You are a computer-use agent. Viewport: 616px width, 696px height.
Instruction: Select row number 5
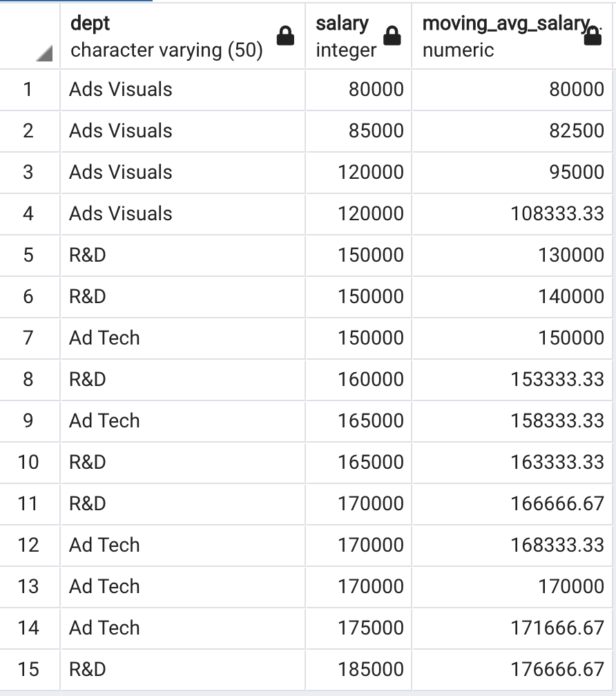point(29,255)
